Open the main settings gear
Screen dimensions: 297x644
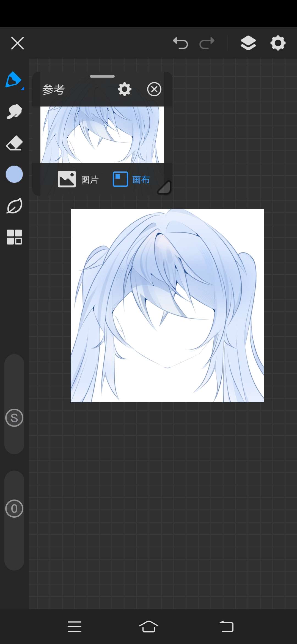[278, 43]
